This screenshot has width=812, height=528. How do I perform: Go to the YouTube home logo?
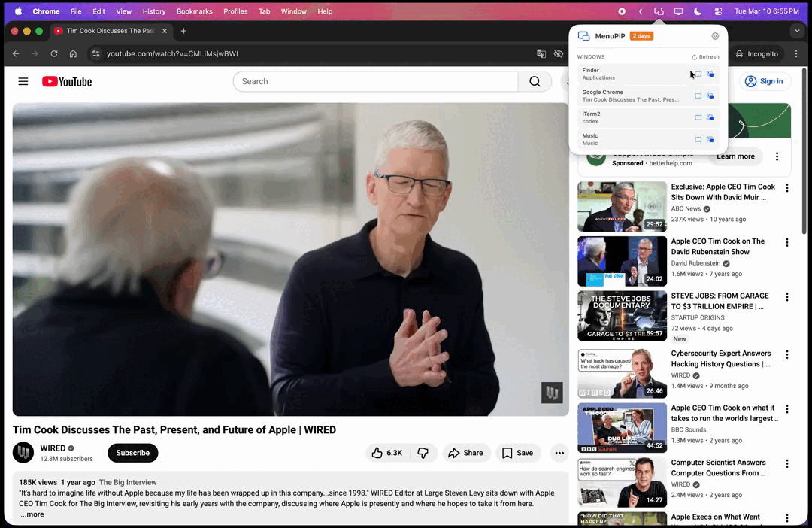pyautogui.click(x=67, y=82)
